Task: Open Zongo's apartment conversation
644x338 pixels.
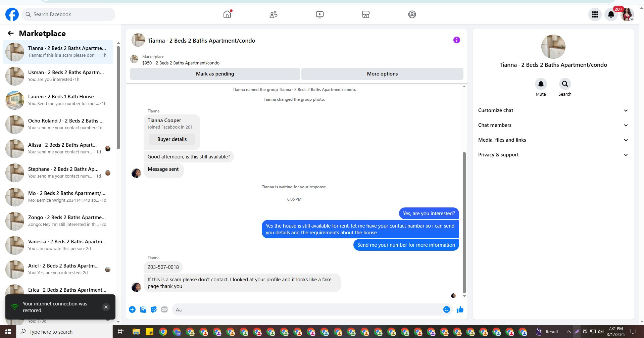Action: click(x=58, y=221)
